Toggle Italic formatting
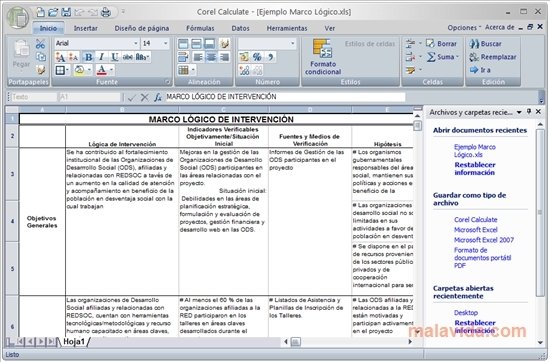This screenshot has width=550, height=362. [x=102, y=57]
